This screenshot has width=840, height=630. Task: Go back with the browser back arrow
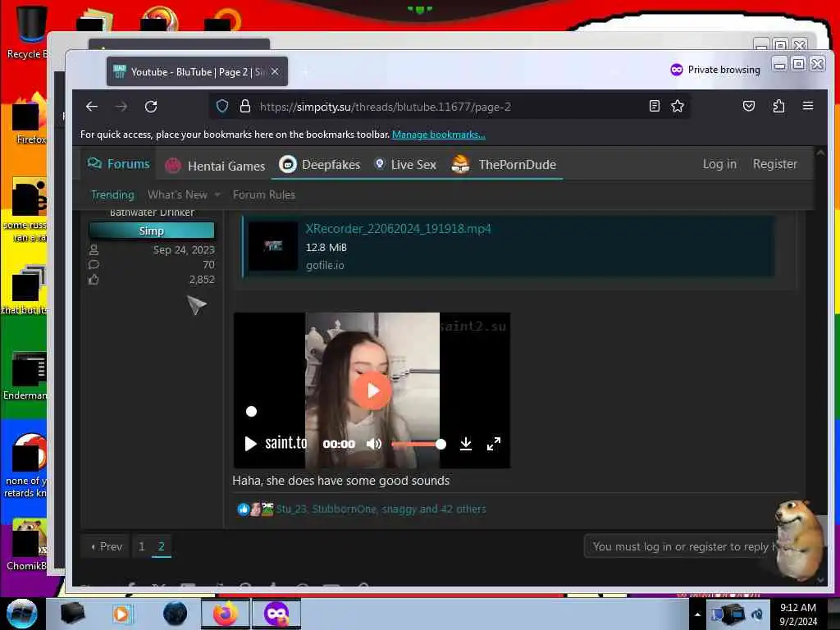coord(92,107)
